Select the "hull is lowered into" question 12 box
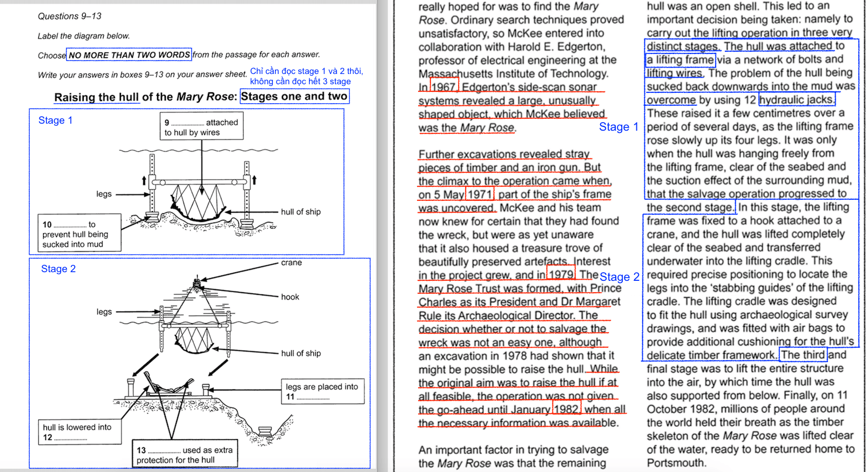Screen dimensions: 868x472 (79, 431)
